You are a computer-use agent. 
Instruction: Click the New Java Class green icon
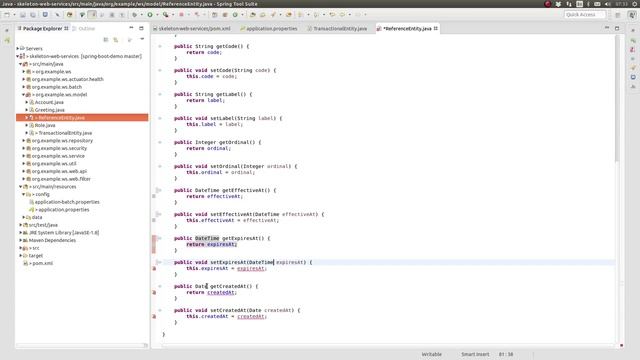click(x=235, y=15)
